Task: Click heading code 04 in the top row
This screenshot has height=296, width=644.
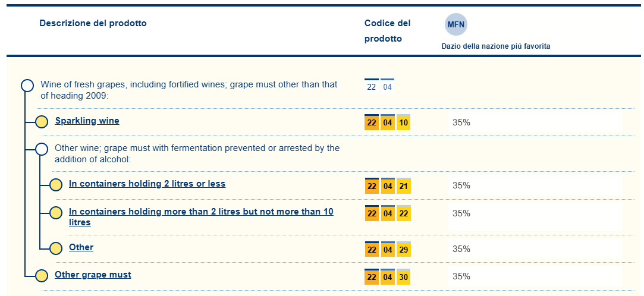Action: click(x=387, y=87)
